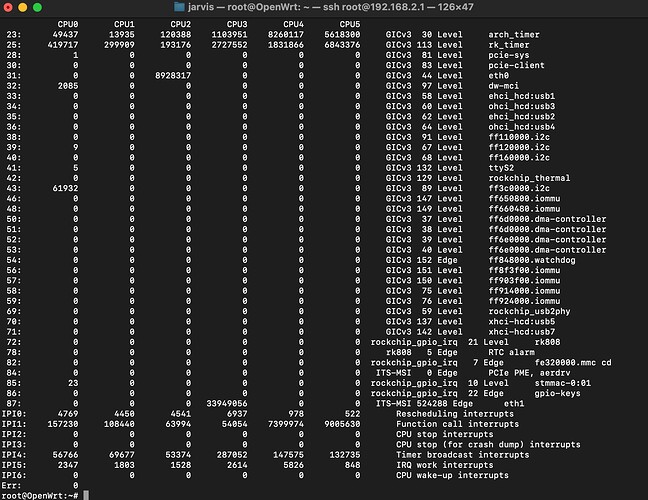Click the 'ff650800.iommu' entry
The image size is (648, 500).
(524, 199)
